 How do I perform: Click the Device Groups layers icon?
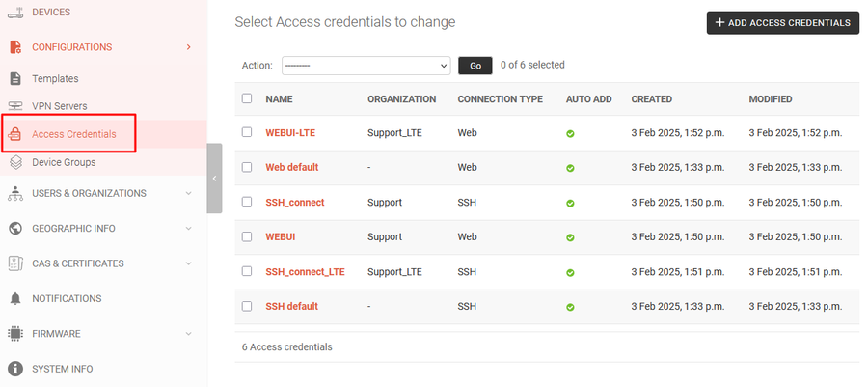(15, 162)
